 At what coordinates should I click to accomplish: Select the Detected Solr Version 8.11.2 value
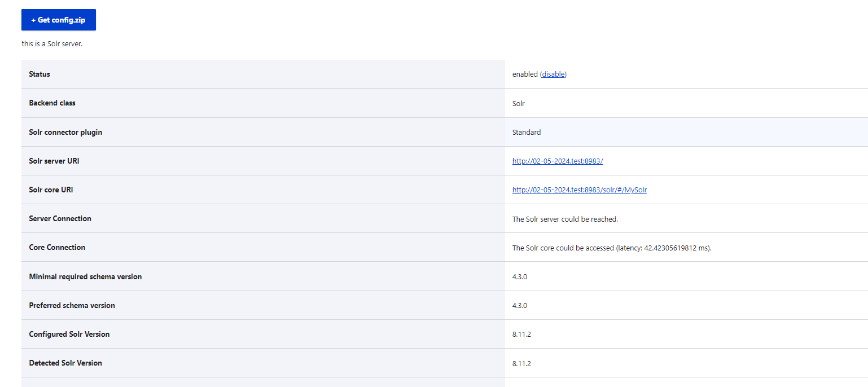point(521,364)
